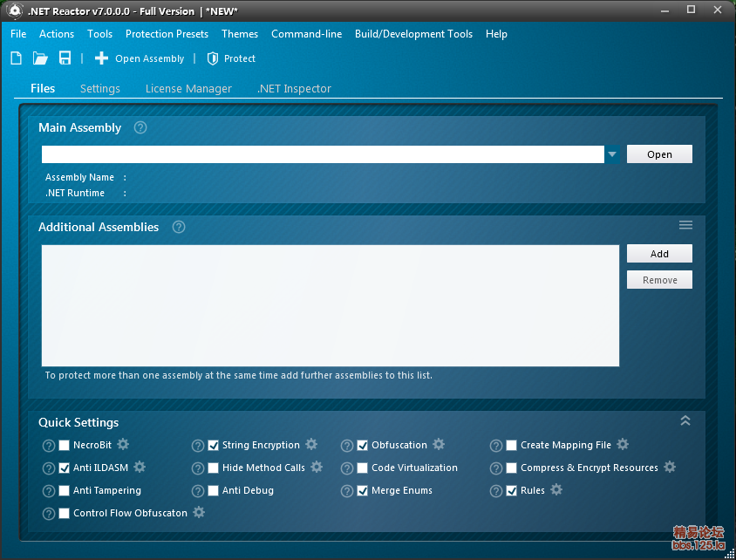Enable Control Flow Obfuscation checkbox
The image size is (736, 560).
tap(65, 513)
